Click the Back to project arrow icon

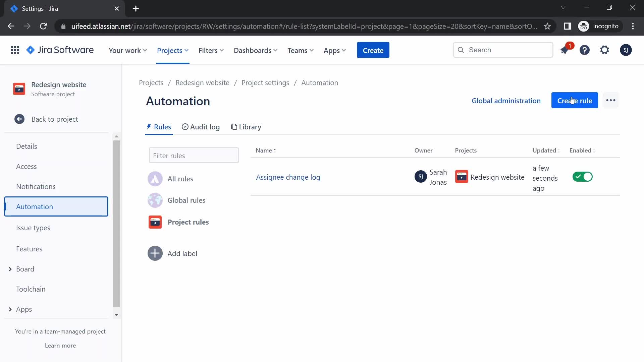tap(19, 118)
